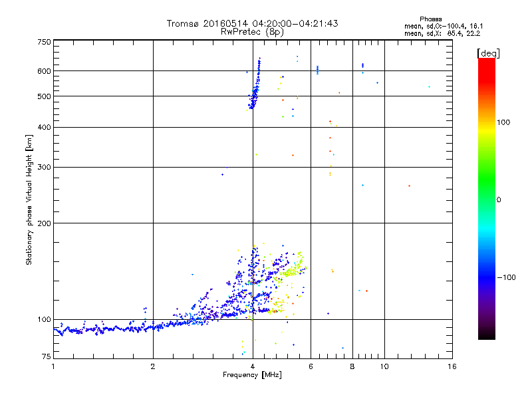Click the x-axis tick label '2'
The image size is (532, 399).
pos(153,366)
